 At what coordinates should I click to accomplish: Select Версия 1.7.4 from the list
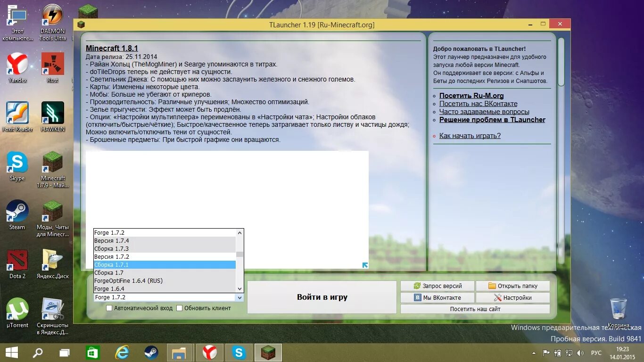(165, 241)
